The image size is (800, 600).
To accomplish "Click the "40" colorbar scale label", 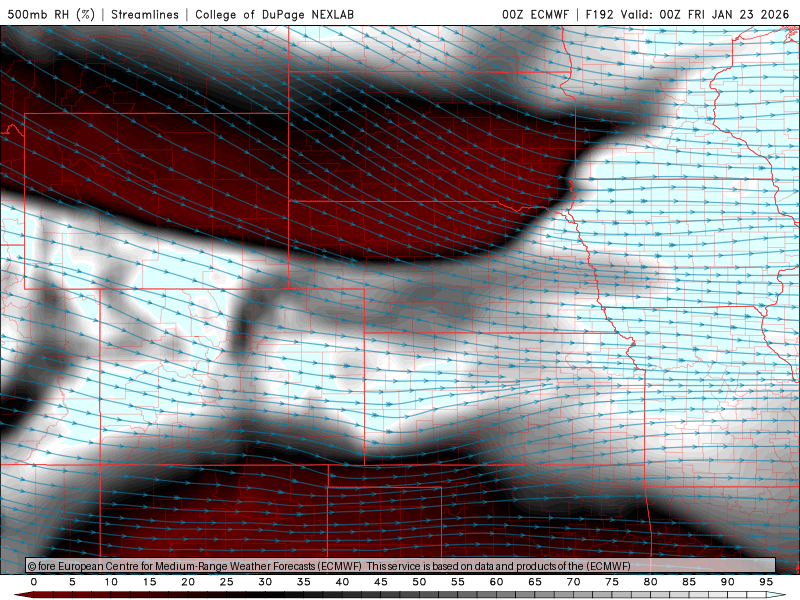I will click(x=342, y=582).
